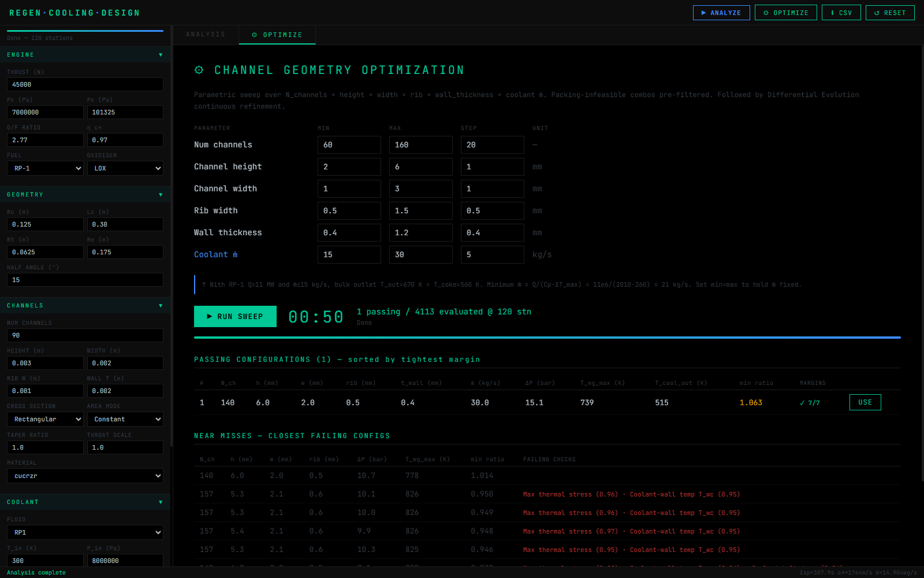
Task: Click the min ratio value 1.063
Action: (x=751, y=402)
